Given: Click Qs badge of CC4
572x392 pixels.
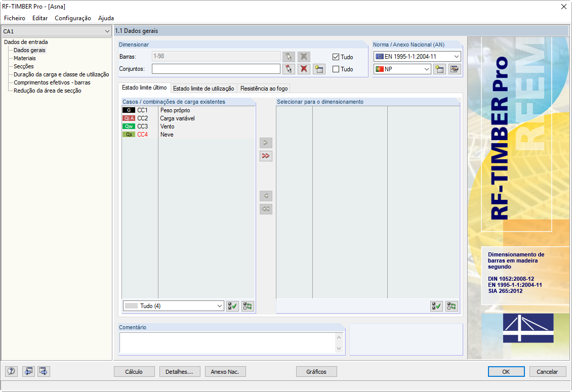Looking at the screenshot, I should (x=129, y=135).
